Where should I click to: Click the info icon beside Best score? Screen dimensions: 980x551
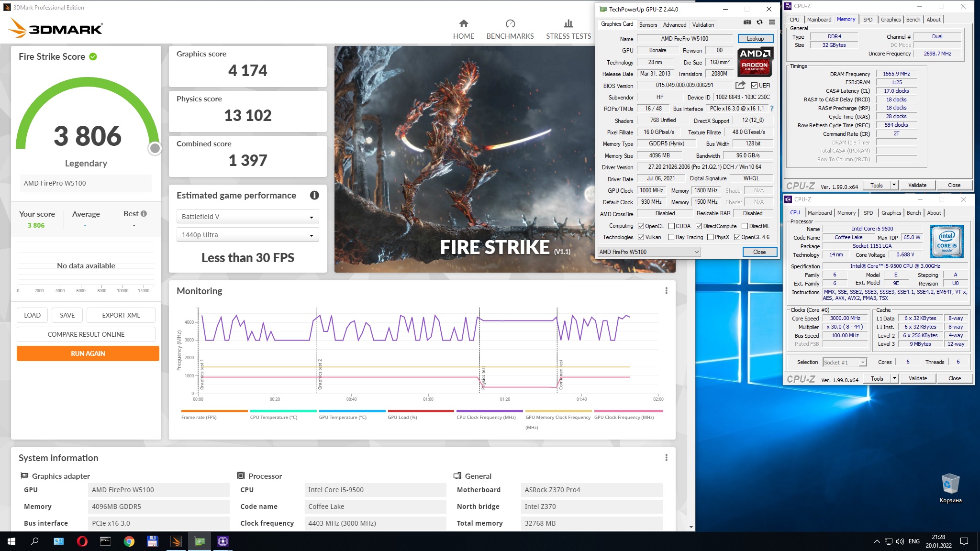click(144, 213)
